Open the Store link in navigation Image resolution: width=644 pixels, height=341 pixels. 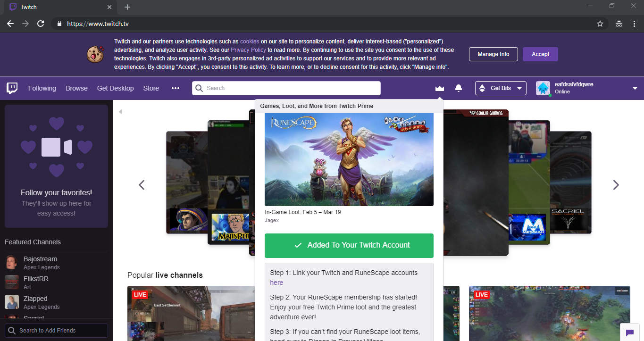(151, 88)
